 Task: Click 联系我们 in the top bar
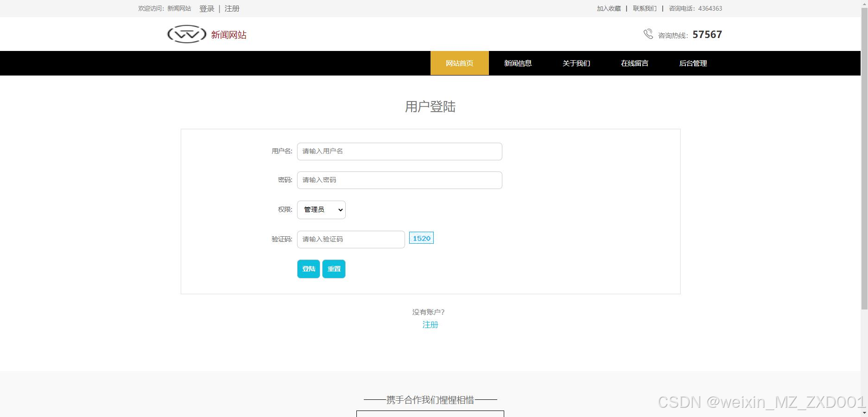[x=645, y=8]
